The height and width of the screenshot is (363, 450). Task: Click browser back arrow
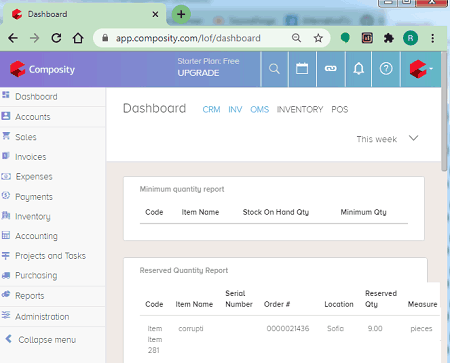(x=13, y=38)
